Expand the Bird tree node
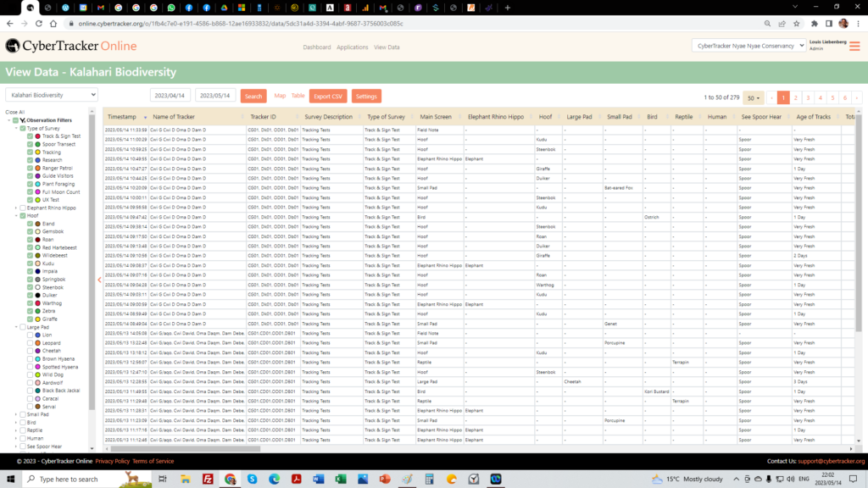Image resolution: width=868 pixels, height=488 pixels. [16, 423]
